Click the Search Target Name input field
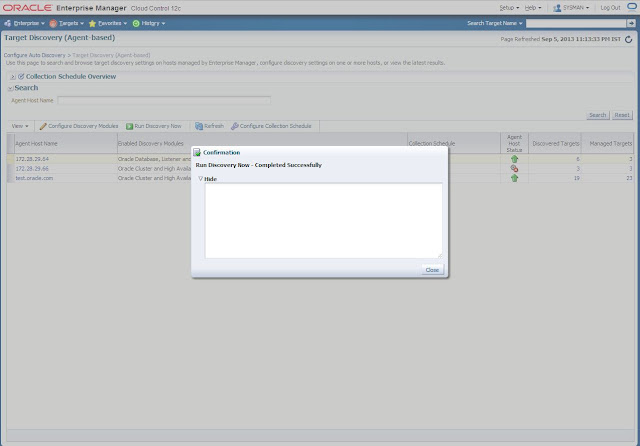 576,23
